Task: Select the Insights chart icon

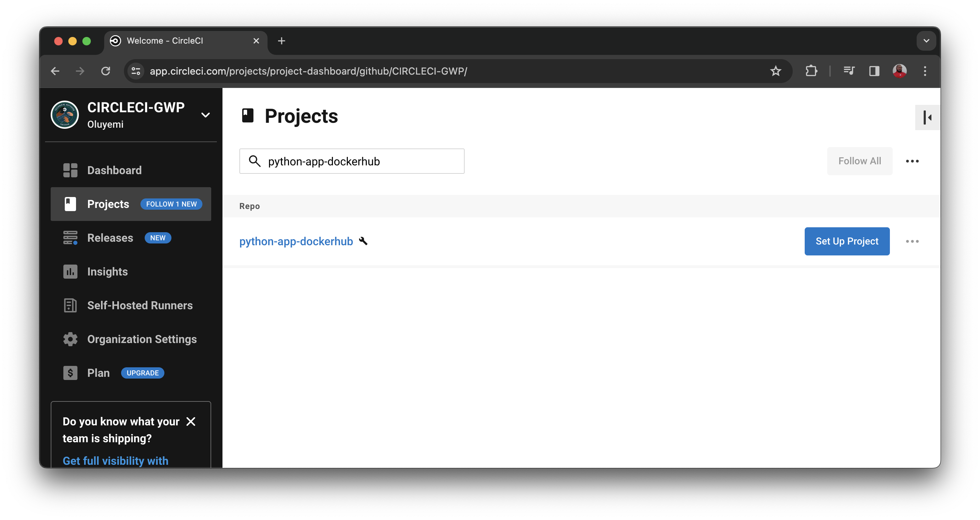Action: point(70,271)
